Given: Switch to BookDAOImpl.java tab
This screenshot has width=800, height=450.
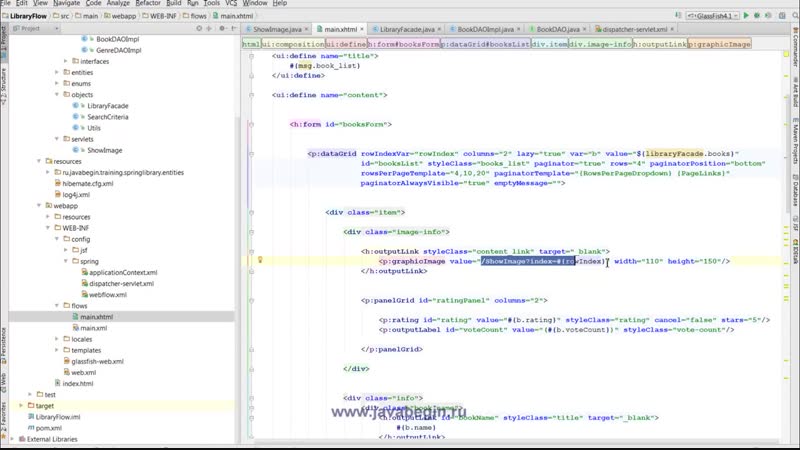Looking at the screenshot, I should (x=485, y=29).
